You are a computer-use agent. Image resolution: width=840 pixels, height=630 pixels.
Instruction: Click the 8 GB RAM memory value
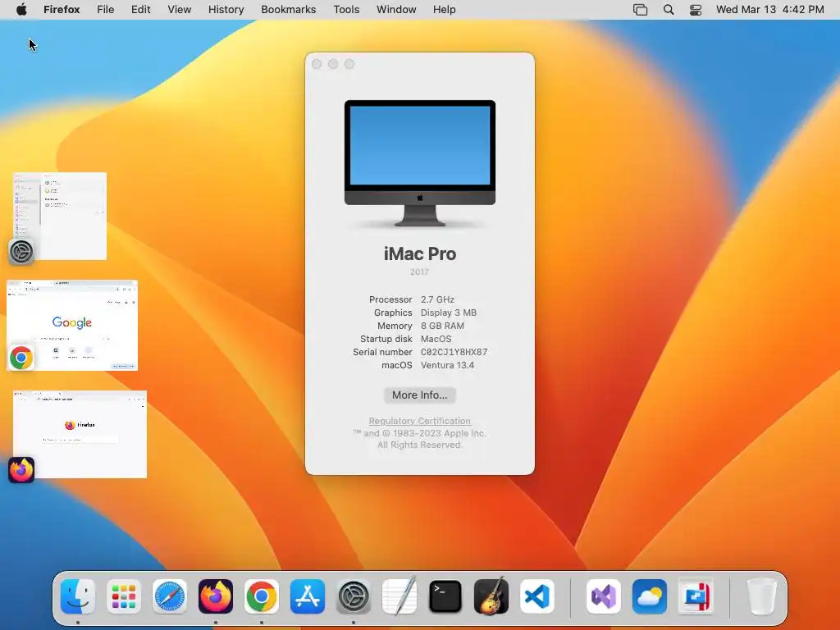442,326
